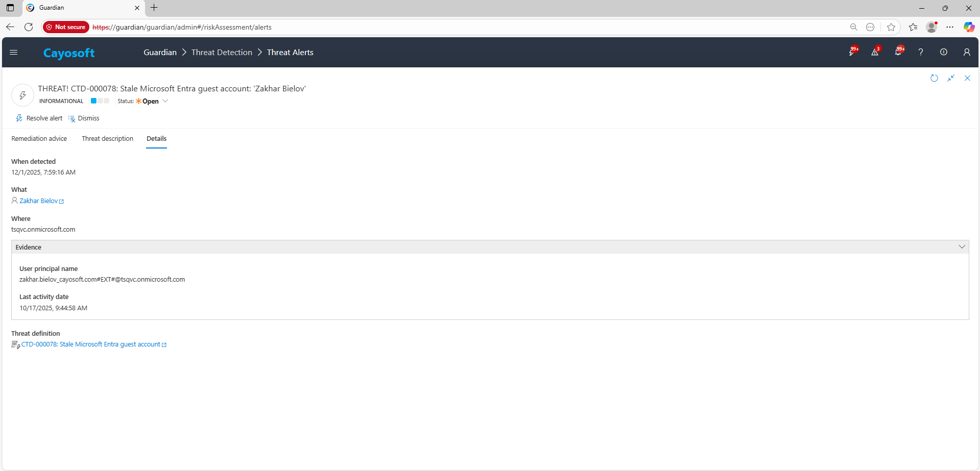Open the Zakhar Bielov user link

[41, 200]
